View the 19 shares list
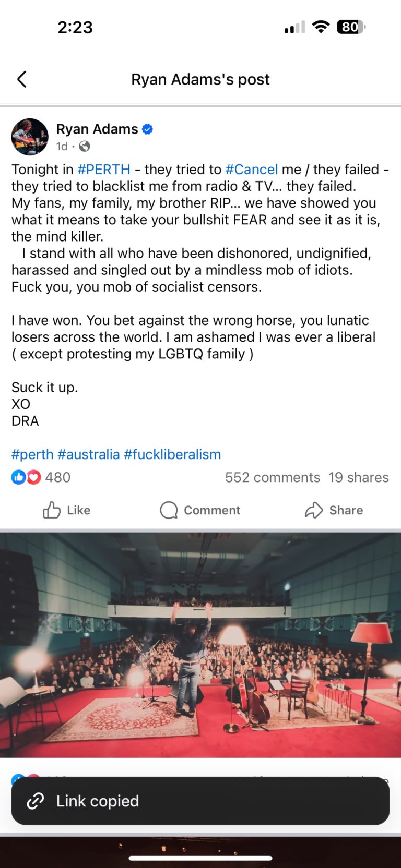 tap(359, 477)
